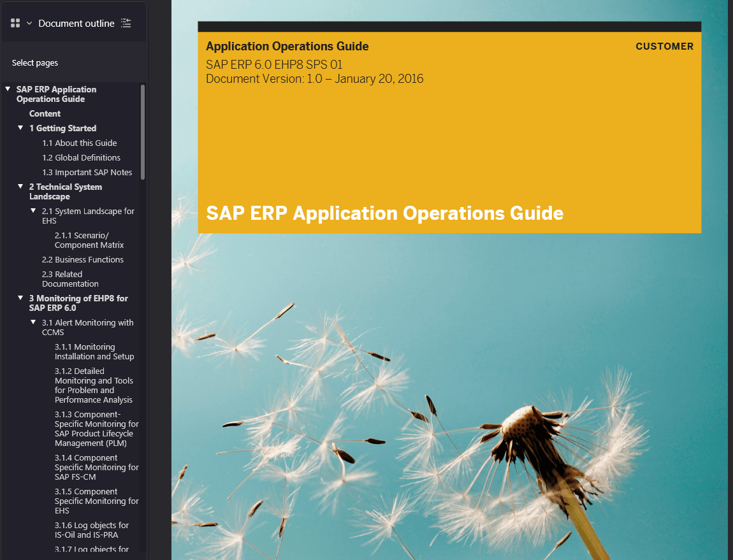Open the grid view panel switcher icon
The height and width of the screenshot is (560, 733).
15,23
